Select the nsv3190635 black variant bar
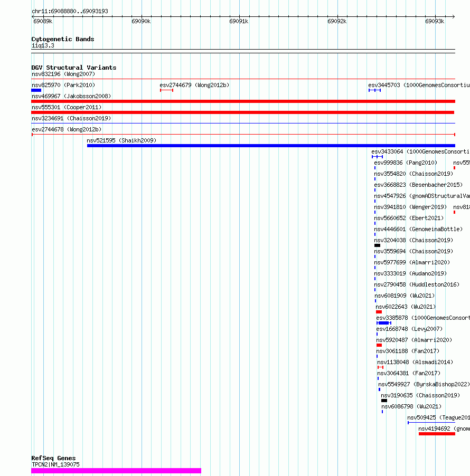Image resolution: width=470 pixels, height=476 pixels. [384, 401]
